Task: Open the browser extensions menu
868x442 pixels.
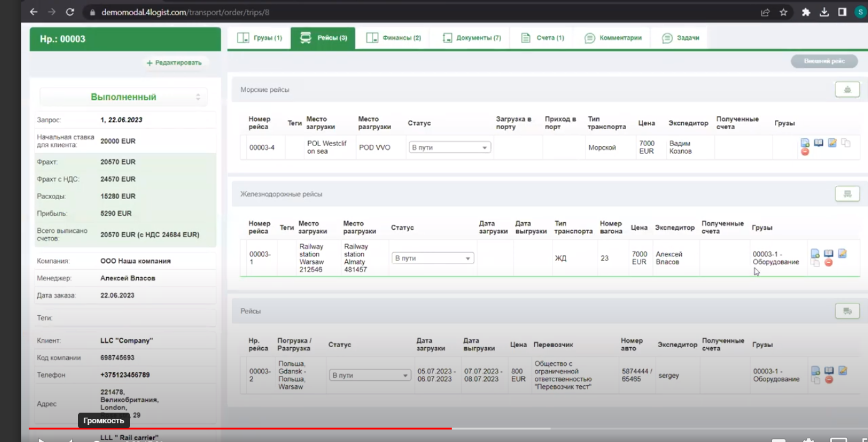Action: tap(806, 12)
